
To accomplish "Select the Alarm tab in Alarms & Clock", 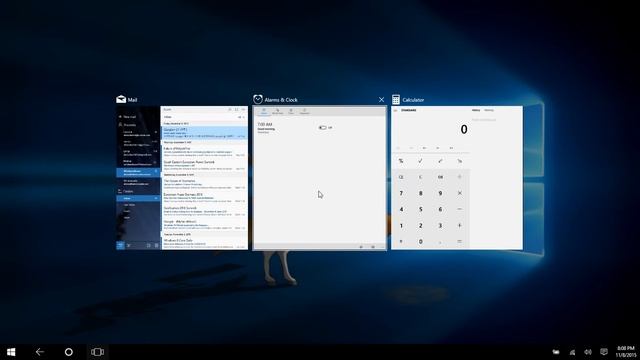I will pos(264,111).
